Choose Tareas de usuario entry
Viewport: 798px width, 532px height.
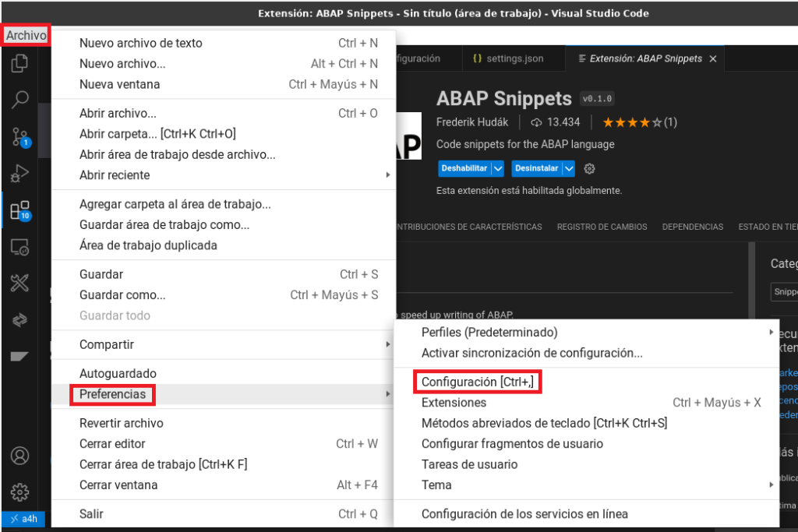point(587,464)
